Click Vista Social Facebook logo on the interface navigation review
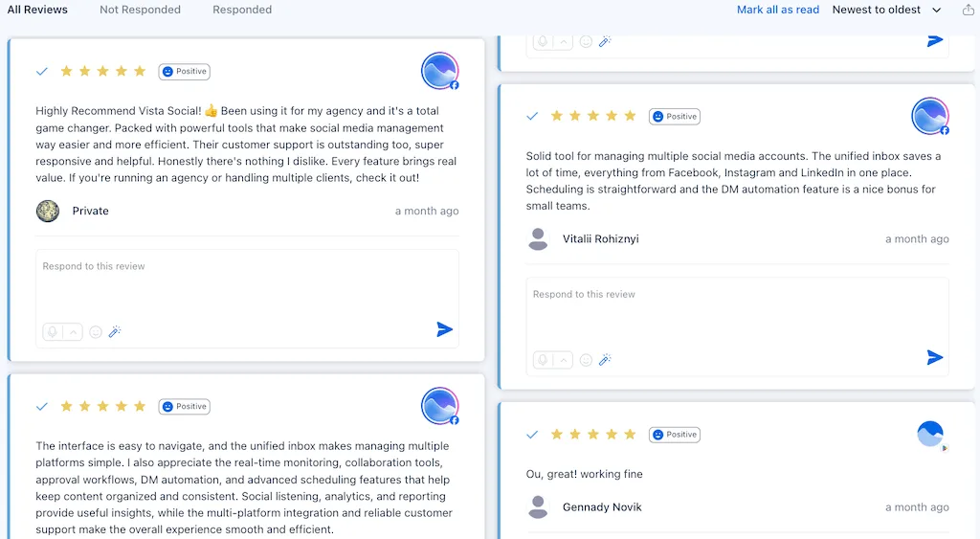 point(440,407)
